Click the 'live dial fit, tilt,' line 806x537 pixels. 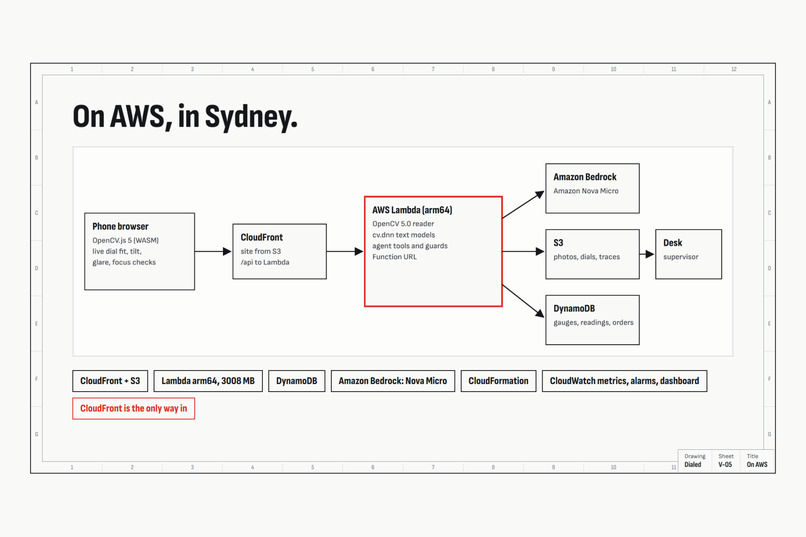117,251
